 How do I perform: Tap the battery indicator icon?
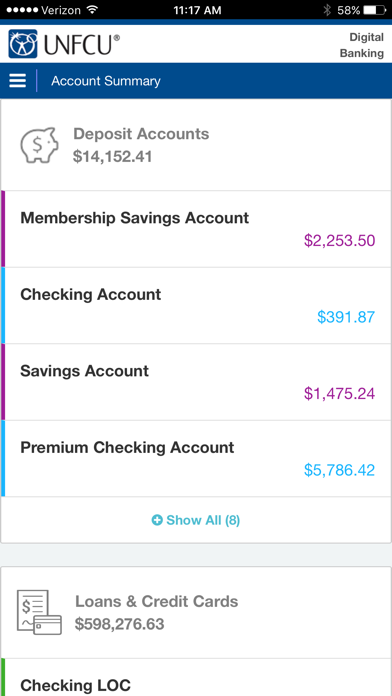(x=375, y=10)
